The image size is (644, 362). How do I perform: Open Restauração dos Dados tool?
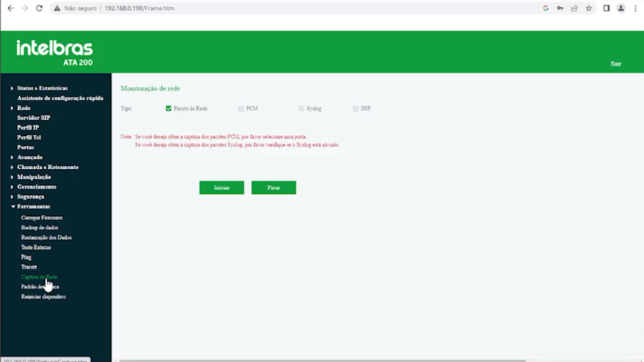(46, 238)
